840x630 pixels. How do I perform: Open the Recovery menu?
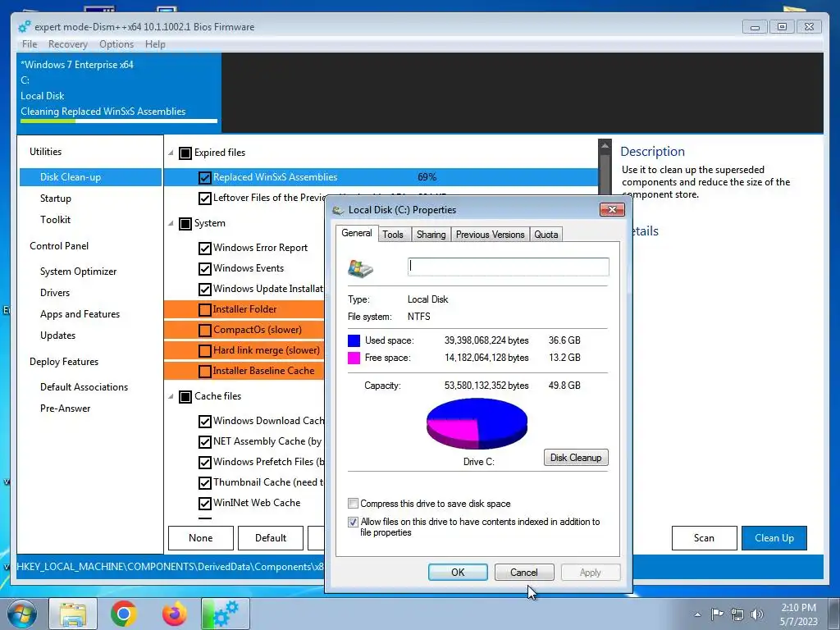67,44
